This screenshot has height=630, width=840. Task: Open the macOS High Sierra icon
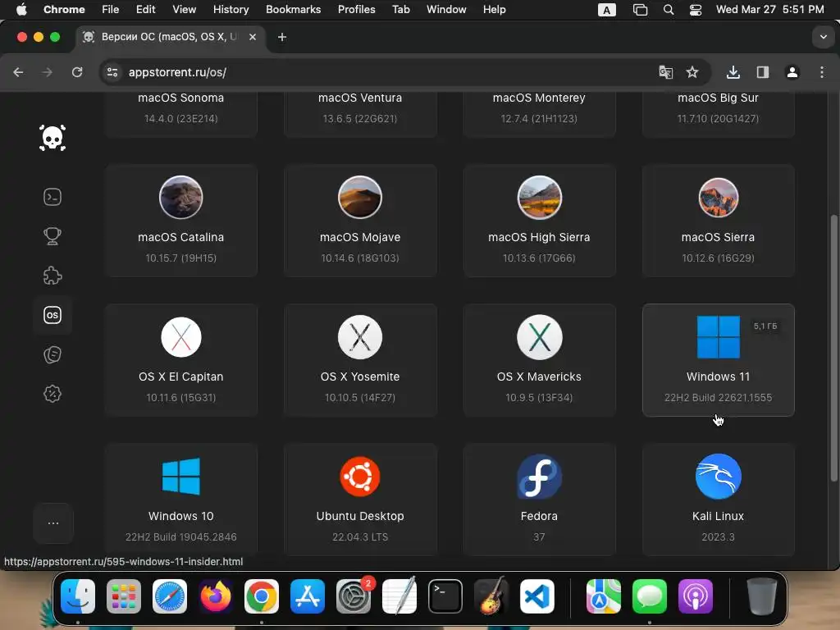(x=539, y=197)
